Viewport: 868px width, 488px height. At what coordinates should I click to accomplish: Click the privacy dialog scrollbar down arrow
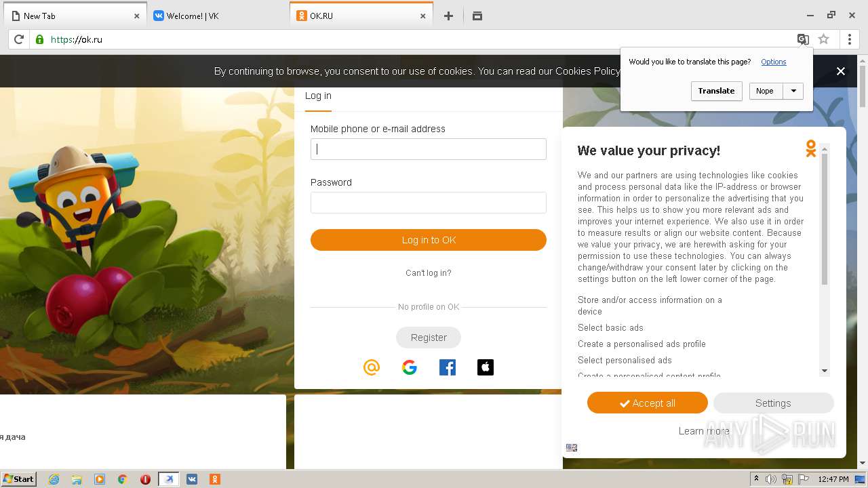tap(825, 371)
